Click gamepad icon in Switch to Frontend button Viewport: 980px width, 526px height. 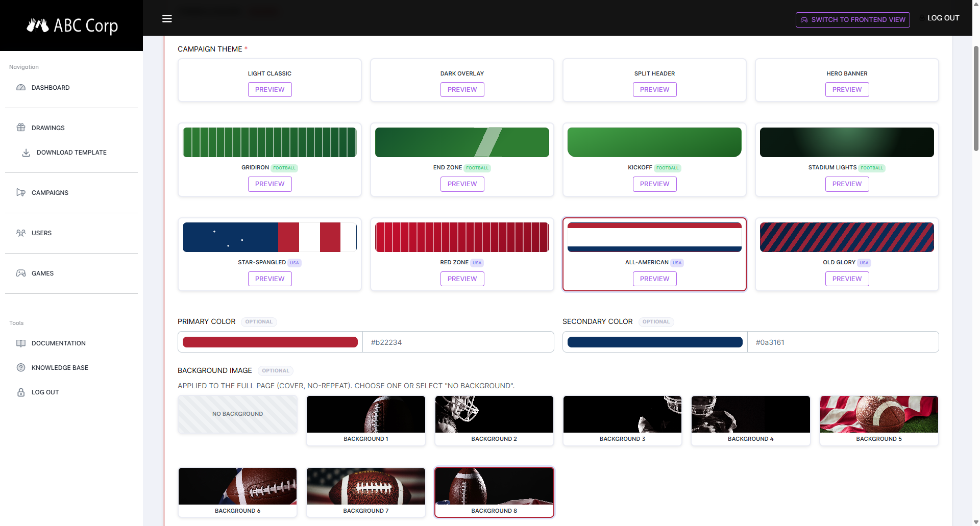(804, 20)
